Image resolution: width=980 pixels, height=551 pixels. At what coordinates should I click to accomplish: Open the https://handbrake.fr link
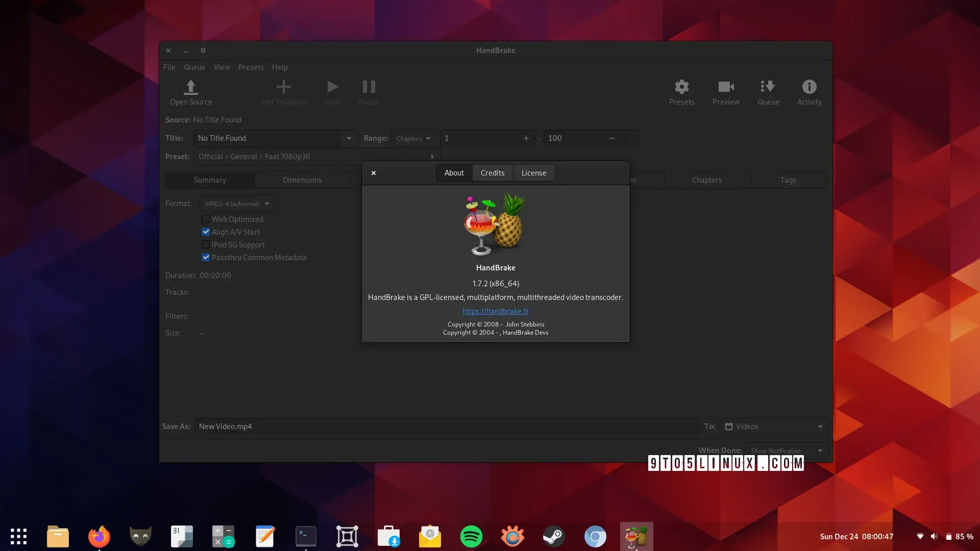coord(496,311)
